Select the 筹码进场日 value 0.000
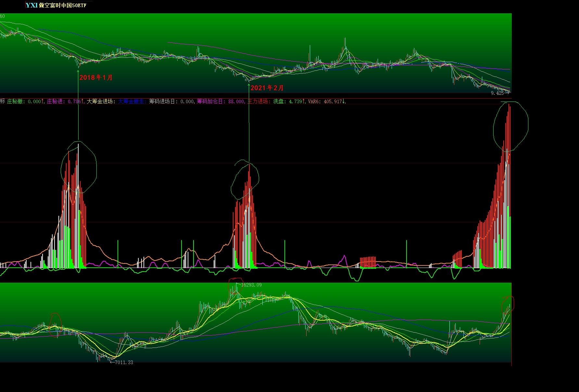The height and width of the screenshot is (392, 579). click(187, 102)
